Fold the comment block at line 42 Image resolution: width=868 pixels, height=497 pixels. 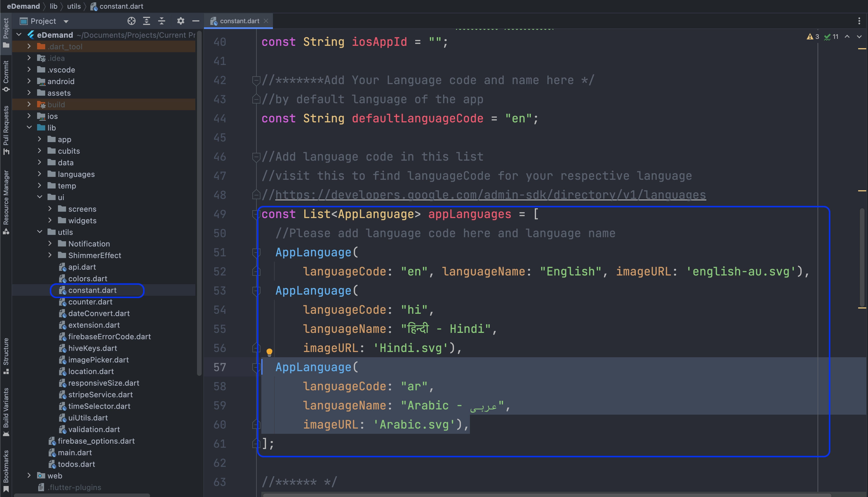pos(256,81)
